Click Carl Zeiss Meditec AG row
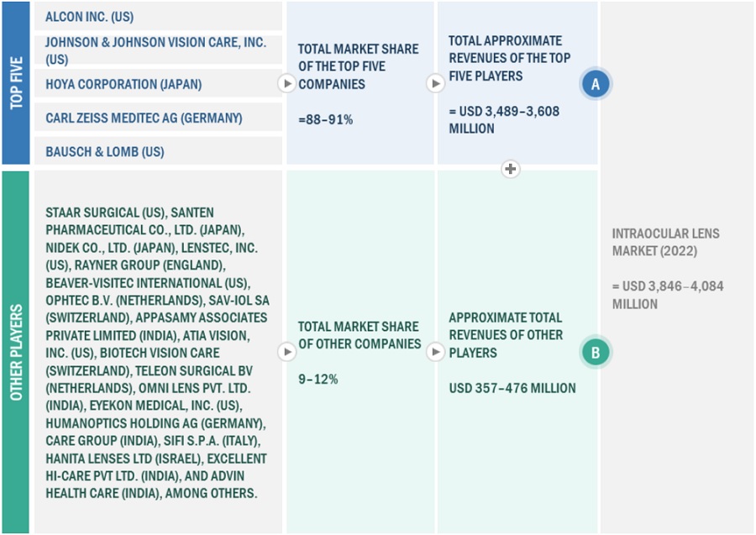The height and width of the screenshot is (535, 756). 144,118
